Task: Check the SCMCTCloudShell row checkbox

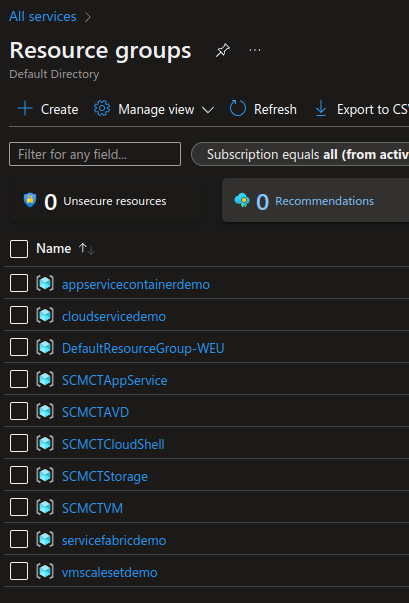Action: (19, 443)
